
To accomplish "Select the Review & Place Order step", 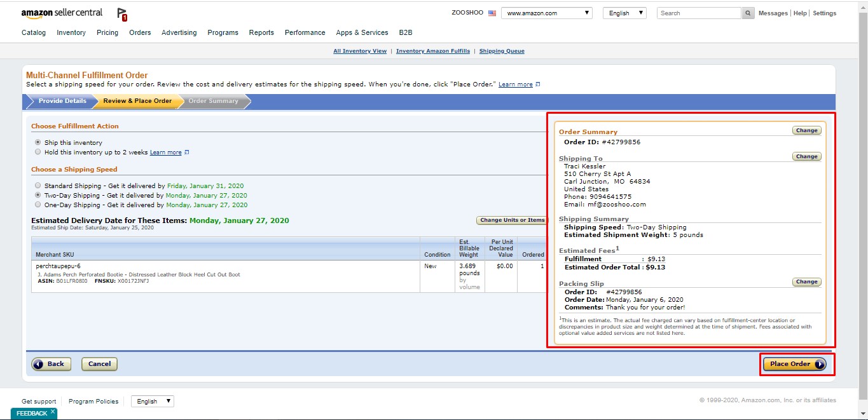I will coord(137,101).
